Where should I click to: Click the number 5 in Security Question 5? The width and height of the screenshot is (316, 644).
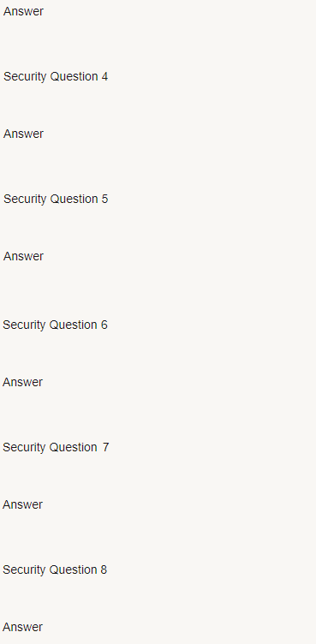pos(104,200)
